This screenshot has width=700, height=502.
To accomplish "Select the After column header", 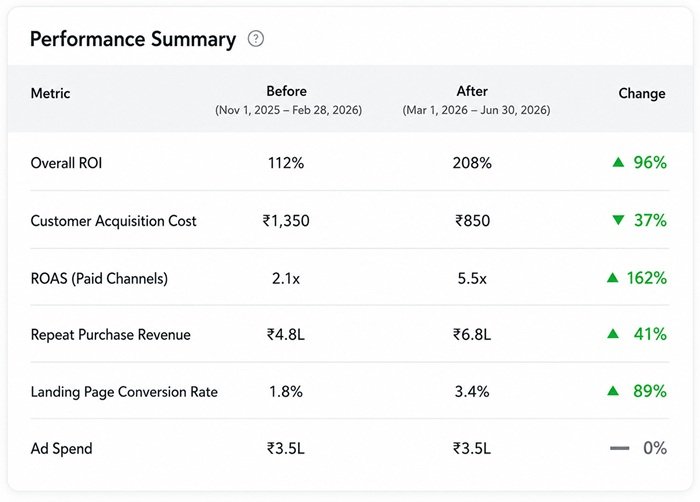I will (472, 91).
